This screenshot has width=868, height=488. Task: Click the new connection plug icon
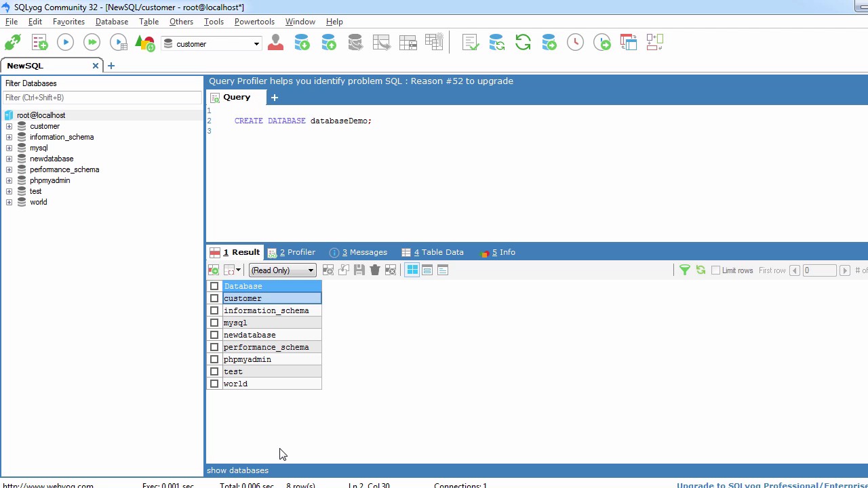point(13,43)
